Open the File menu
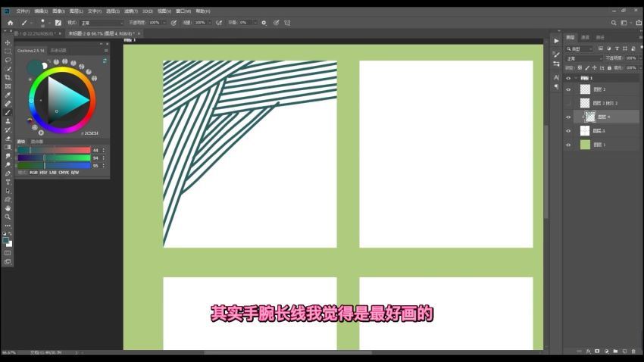 [23, 11]
